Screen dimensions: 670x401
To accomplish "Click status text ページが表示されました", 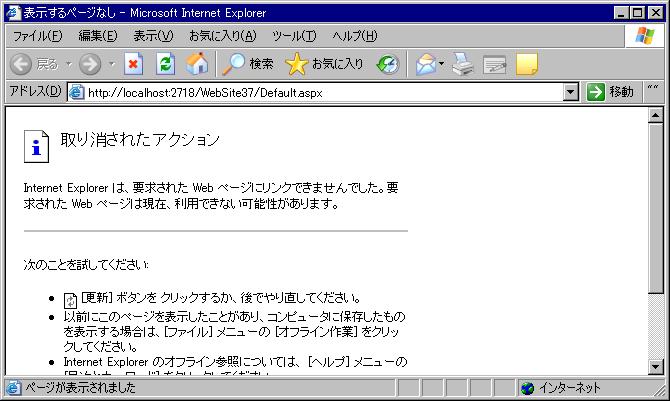I will click(x=80, y=388).
